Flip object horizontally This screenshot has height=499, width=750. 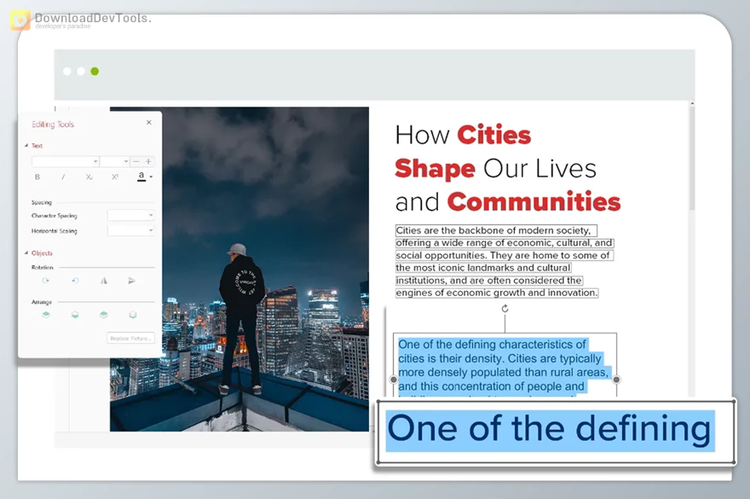104,281
